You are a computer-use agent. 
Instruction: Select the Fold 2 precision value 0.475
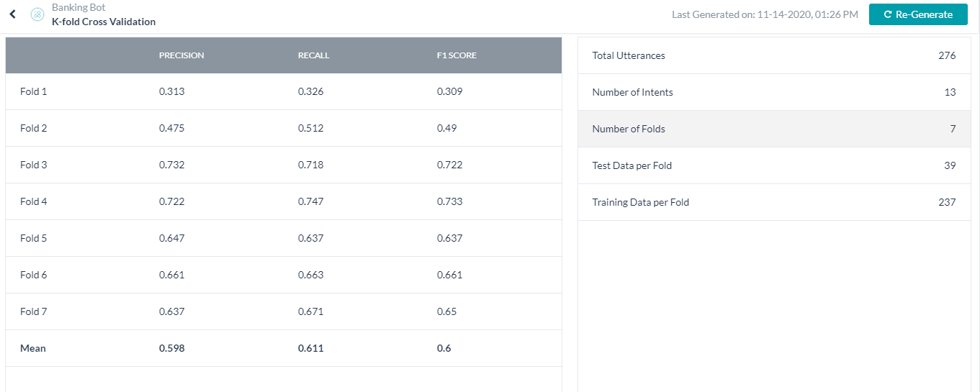pos(171,128)
